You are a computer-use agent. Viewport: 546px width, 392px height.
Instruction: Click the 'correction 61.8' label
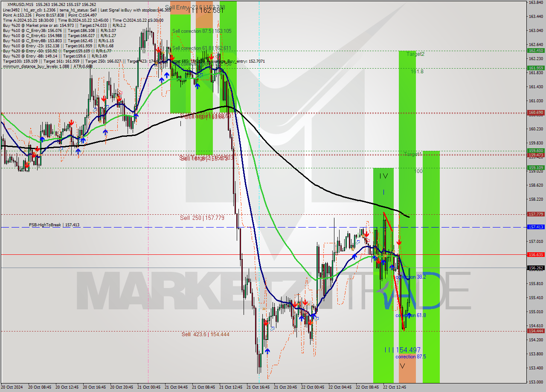[x=411, y=315]
